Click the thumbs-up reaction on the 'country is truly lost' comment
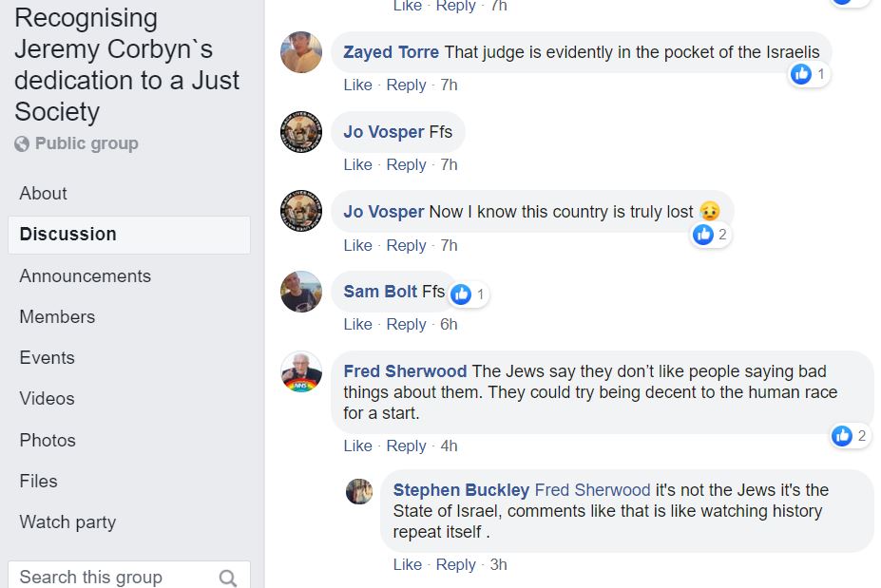The image size is (881, 588). [703, 234]
